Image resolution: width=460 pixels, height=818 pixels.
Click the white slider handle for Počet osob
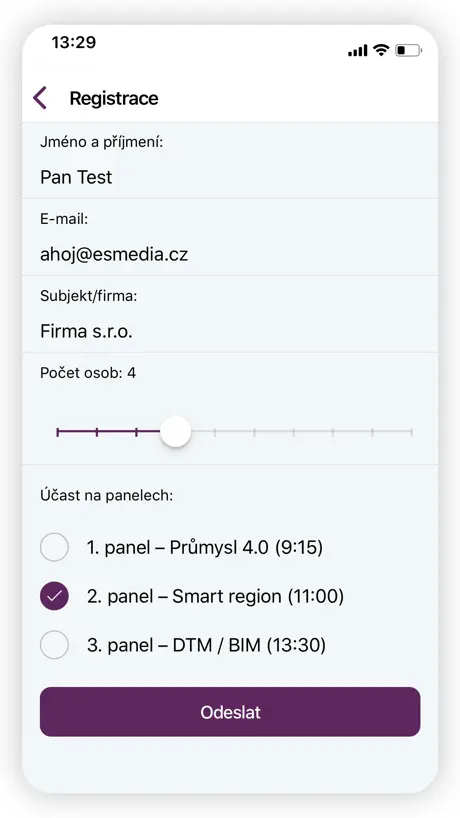point(175,431)
